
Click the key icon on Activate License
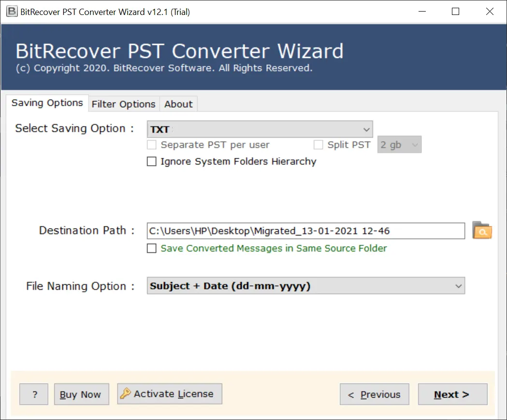tap(126, 394)
